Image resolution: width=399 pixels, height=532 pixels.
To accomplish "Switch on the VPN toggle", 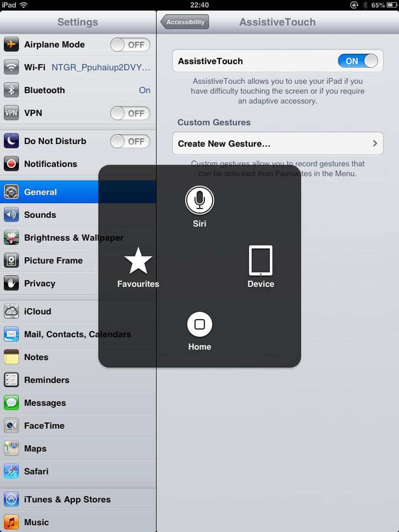I will pyautogui.click(x=130, y=113).
